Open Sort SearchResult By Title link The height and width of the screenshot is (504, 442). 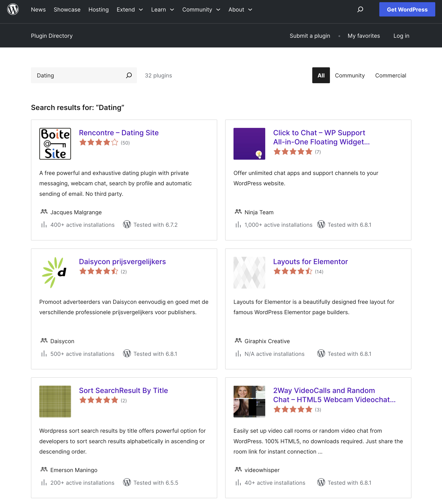pos(123,391)
